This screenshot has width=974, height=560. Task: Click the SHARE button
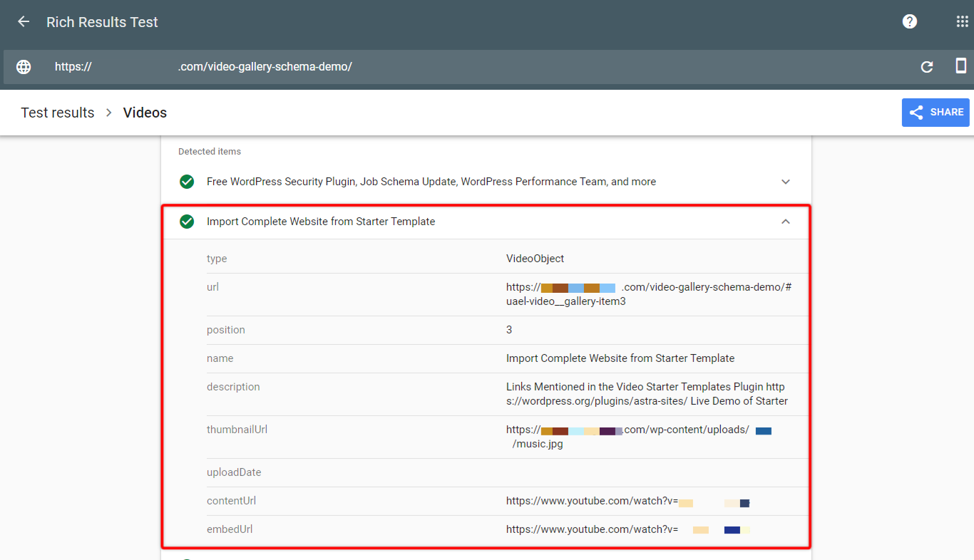coord(935,113)
